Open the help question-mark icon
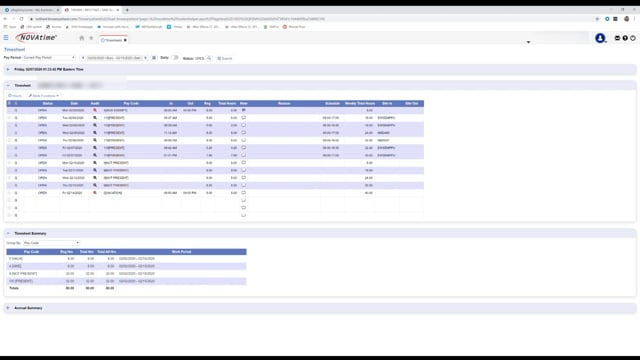The width and height of the screenshot is (640, 360). [625, 38]
